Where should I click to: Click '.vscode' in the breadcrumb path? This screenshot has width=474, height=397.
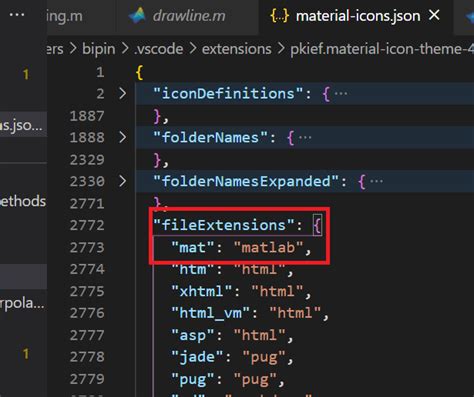coord(159,49)
